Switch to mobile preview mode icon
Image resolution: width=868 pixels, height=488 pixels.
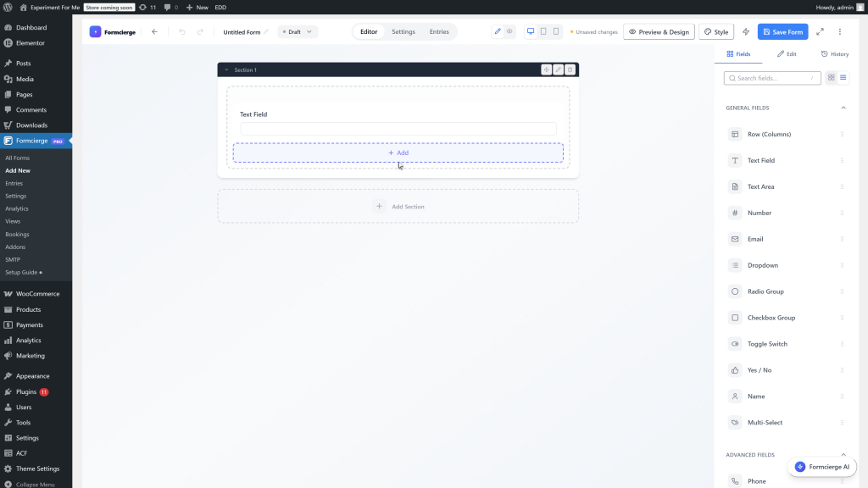[x=556, y=31]
